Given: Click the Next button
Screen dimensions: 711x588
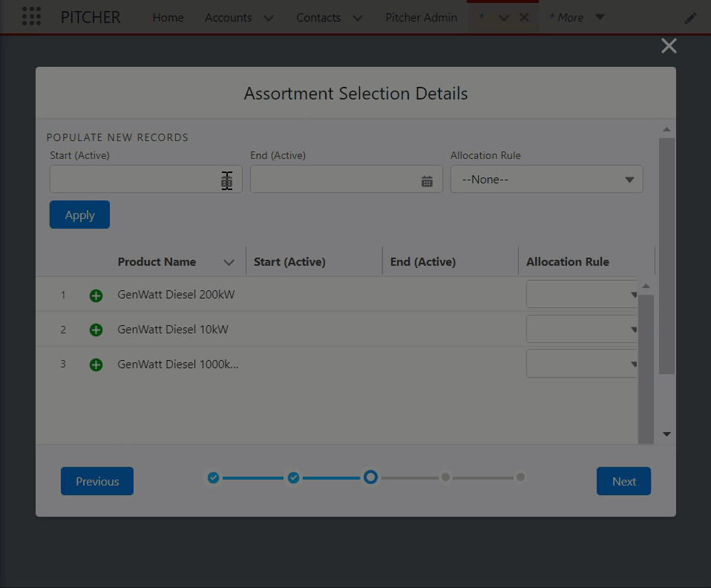Looking at the screenshot, I should tap(623, 481).
